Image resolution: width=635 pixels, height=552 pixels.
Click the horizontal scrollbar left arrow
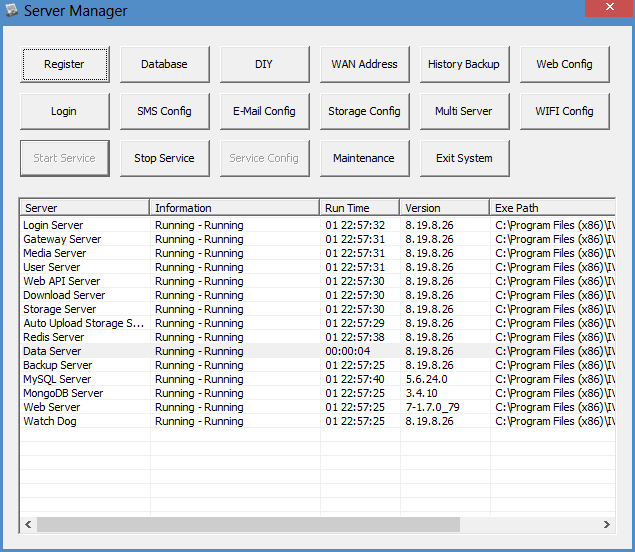click(x=28, y=524)
